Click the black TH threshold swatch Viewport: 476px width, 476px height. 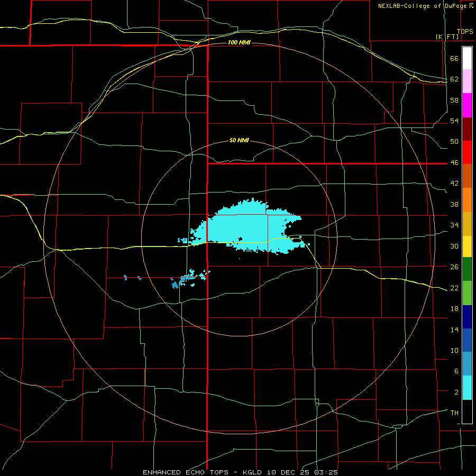tap(467, 411)
